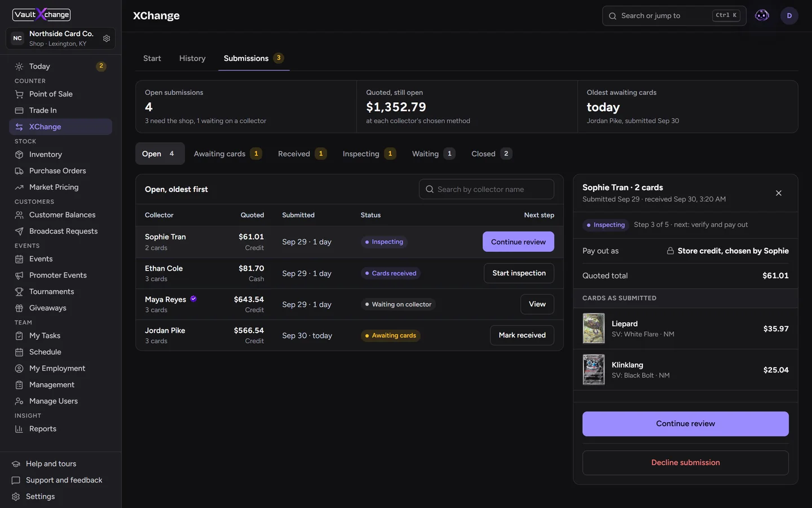Open shop settings gear beside Northside Card Co.
The image size is (812, 508).
107,38
